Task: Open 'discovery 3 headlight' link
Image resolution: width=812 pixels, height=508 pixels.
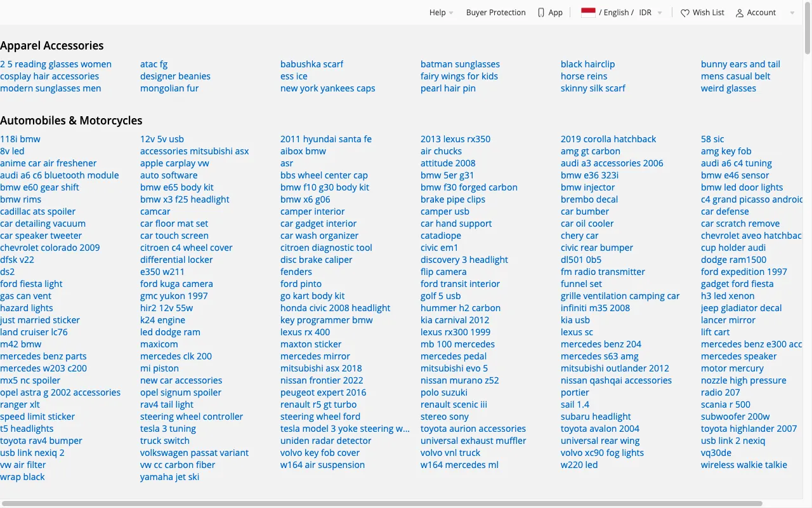Action: (x=464, y=260)
